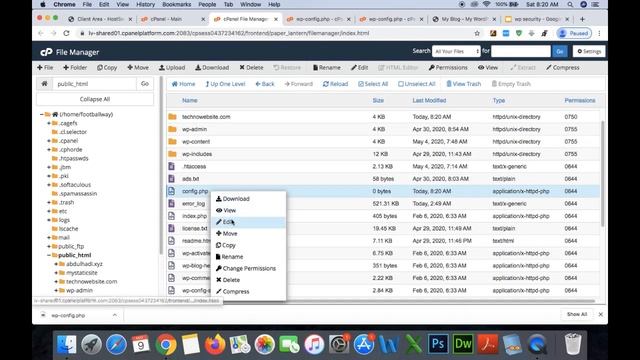The width and height of the screenshot is (640, 360).
Task: Sort by Last Modified column
Action: pyautogui.click(x=429, y=100)
